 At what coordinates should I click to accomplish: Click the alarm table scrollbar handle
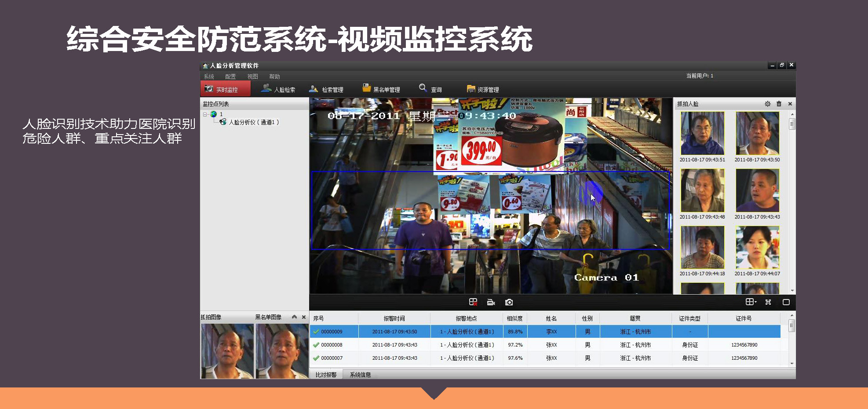tap(792, 325)
